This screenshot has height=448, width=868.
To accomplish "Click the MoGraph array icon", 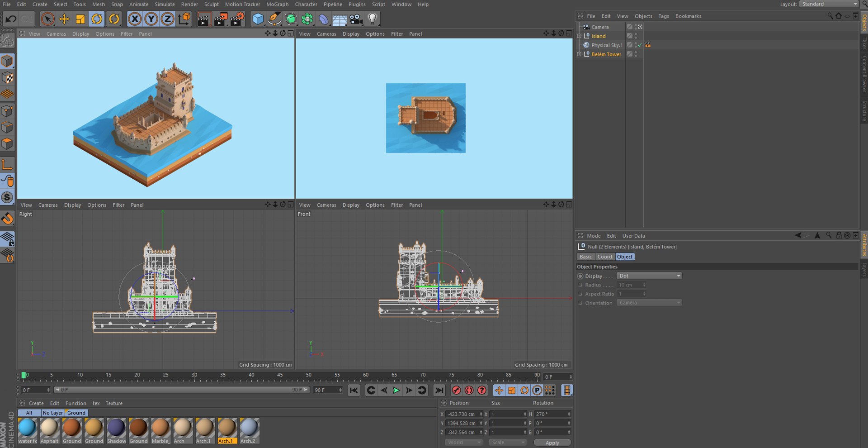I will (x=307, y=19).
